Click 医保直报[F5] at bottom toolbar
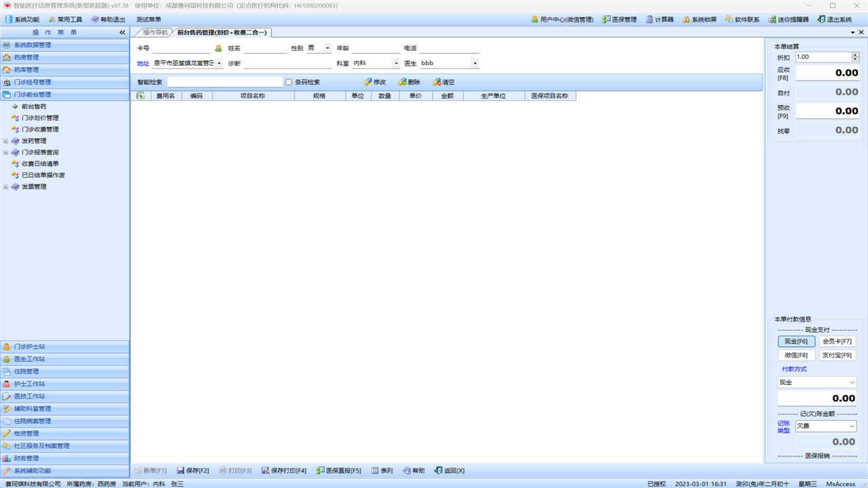 338,470
